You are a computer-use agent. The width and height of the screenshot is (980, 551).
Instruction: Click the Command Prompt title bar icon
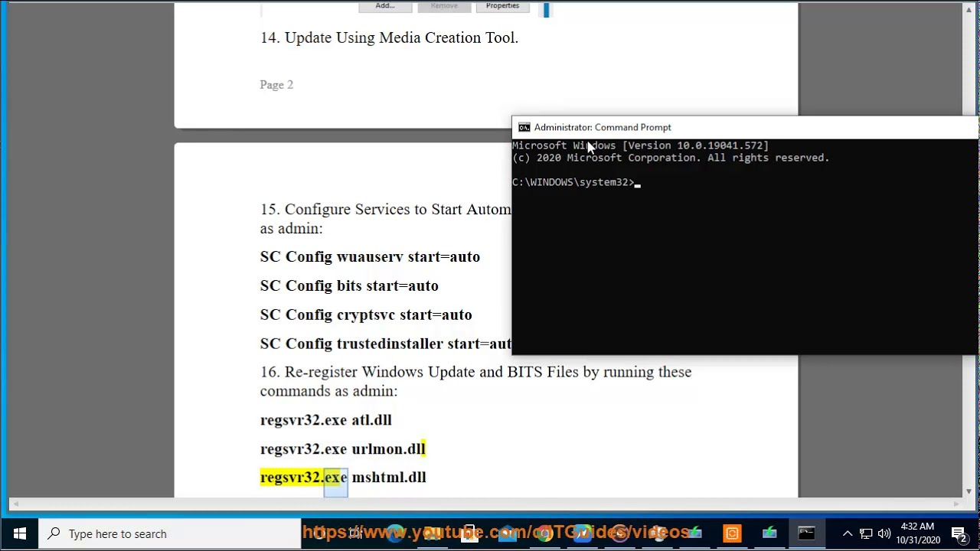click(524, 127)
